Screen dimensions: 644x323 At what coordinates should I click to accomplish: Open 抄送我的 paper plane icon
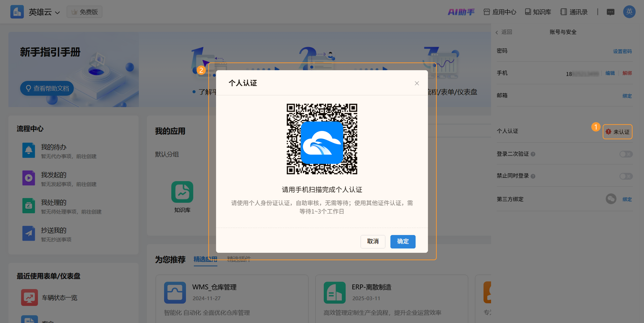click(x=29, y=233)
